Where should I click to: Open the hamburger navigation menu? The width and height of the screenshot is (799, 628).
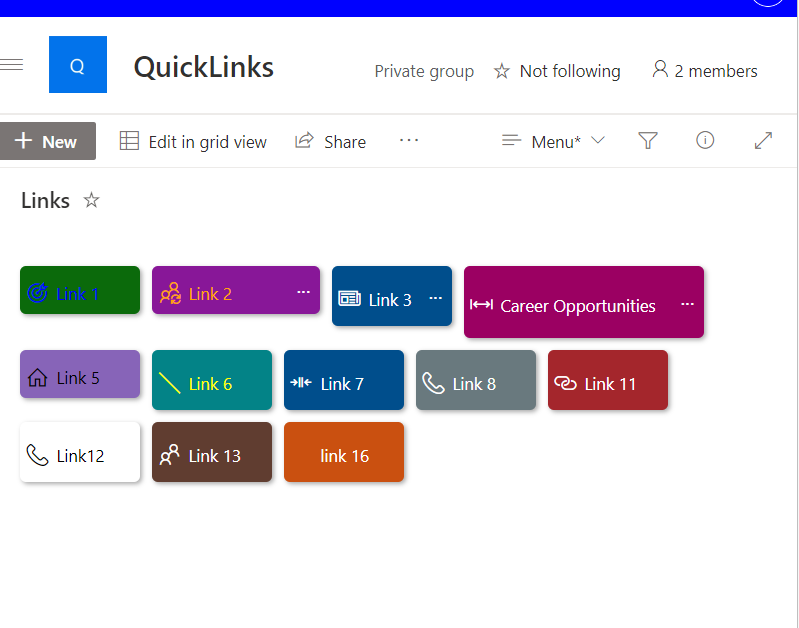(x=11, y=65)
